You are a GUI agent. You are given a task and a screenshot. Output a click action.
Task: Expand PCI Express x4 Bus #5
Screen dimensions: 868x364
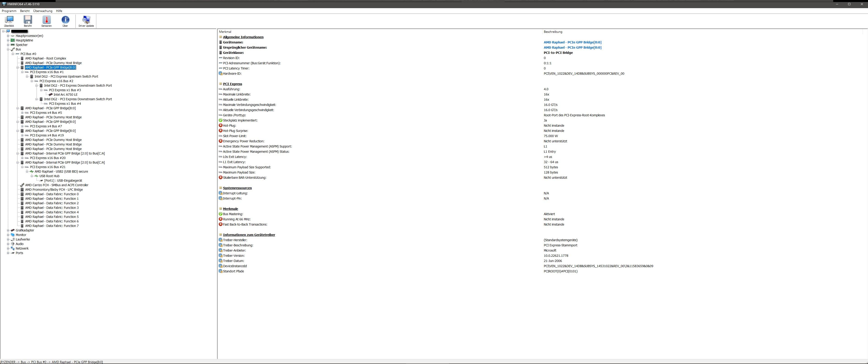pyautogui.click(x=22, y=113)
